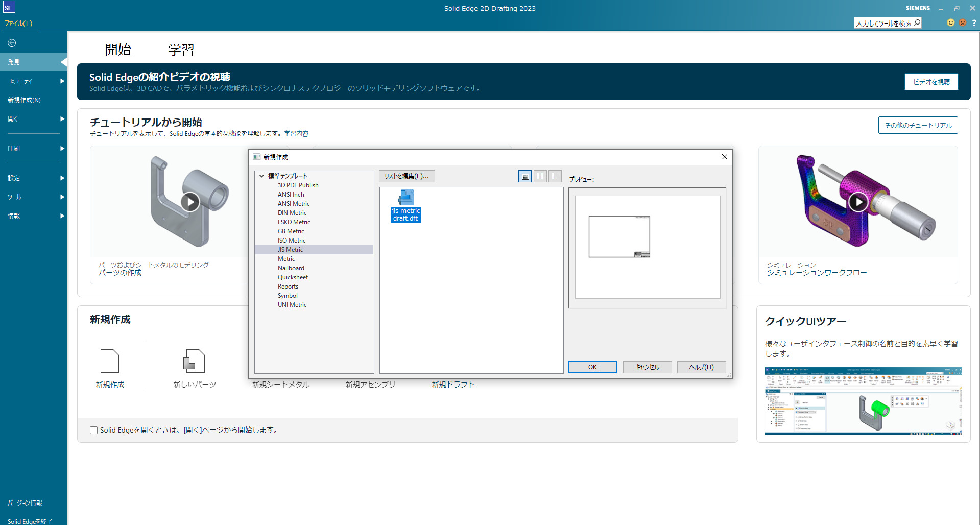This screenshot has width=980, height=525.
Task: Click リストを編集(E)... button
Action: click(x=407, y=176)
